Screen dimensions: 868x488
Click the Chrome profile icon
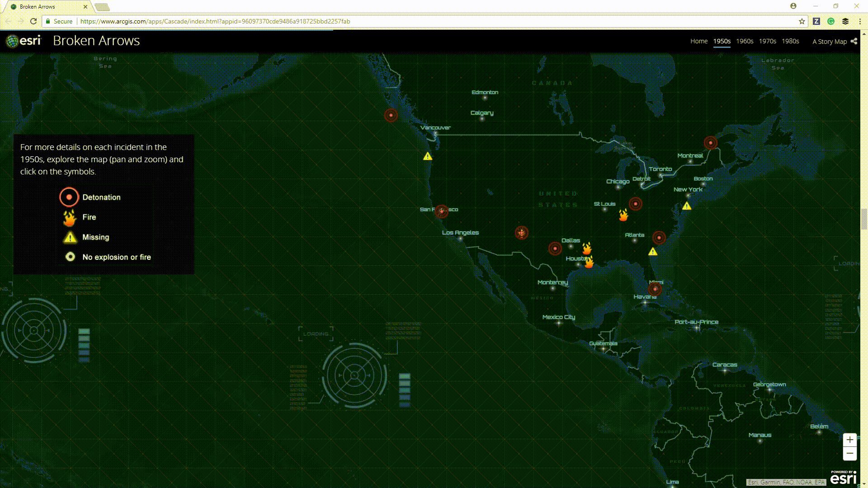(794, 5)
